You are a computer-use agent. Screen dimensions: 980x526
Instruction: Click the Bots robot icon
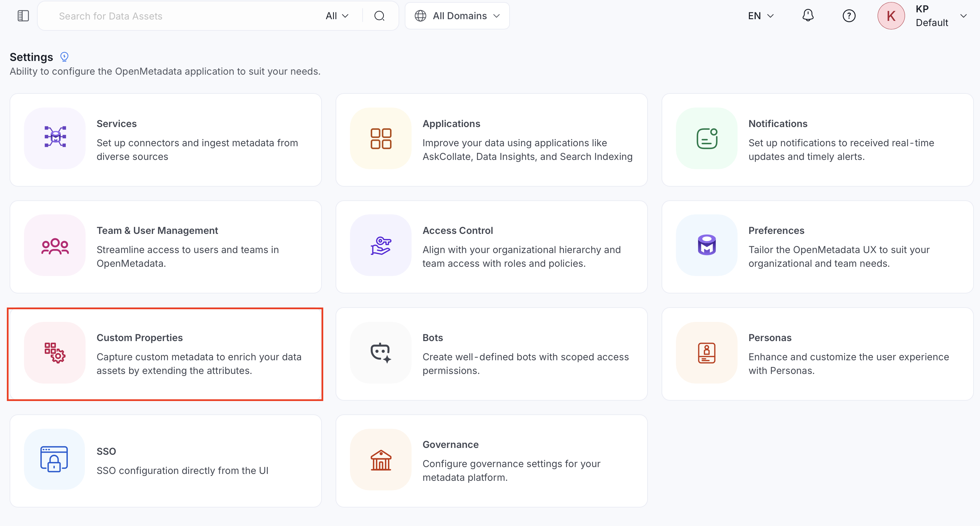[381, 353]
